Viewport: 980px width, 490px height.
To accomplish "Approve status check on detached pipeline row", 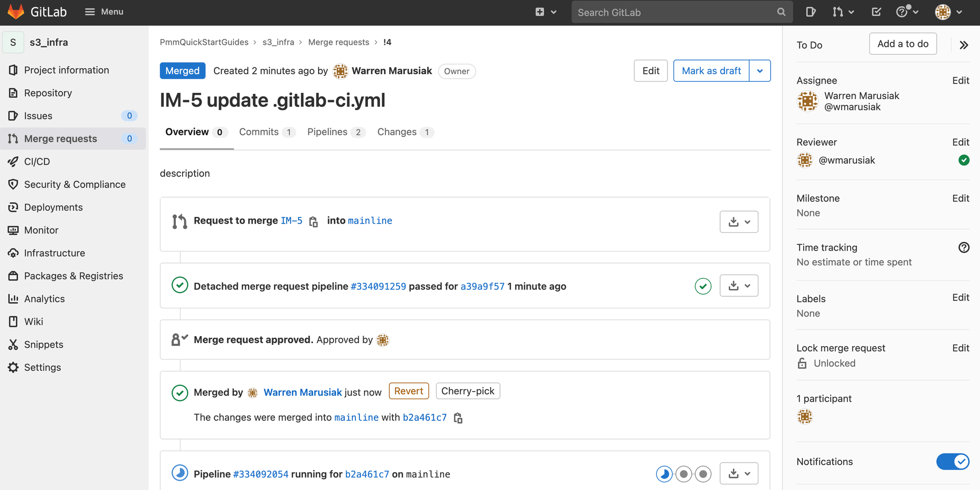I will 703,286.
